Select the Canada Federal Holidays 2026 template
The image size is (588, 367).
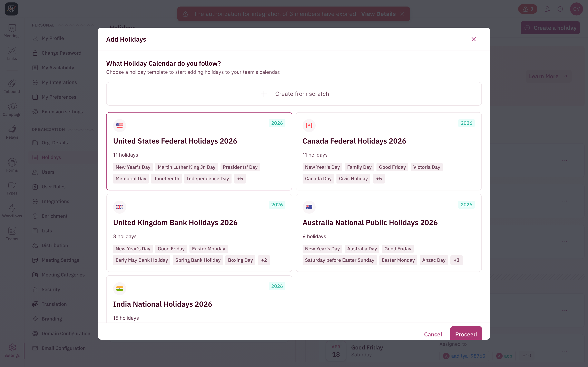pos(388,151)
